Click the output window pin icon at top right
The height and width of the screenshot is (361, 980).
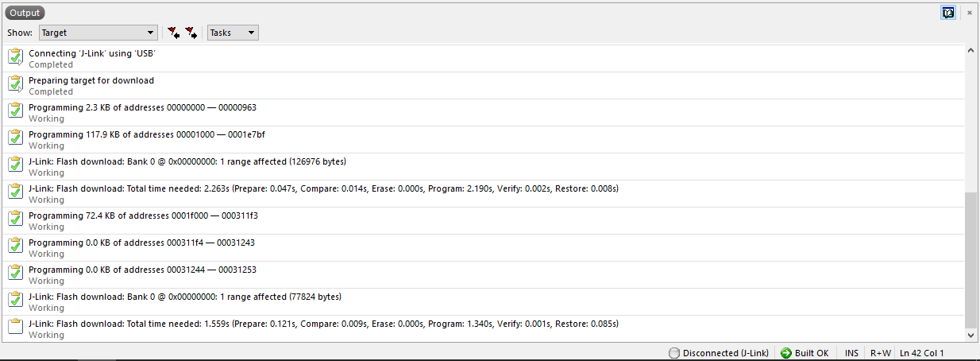click(947, 13)
